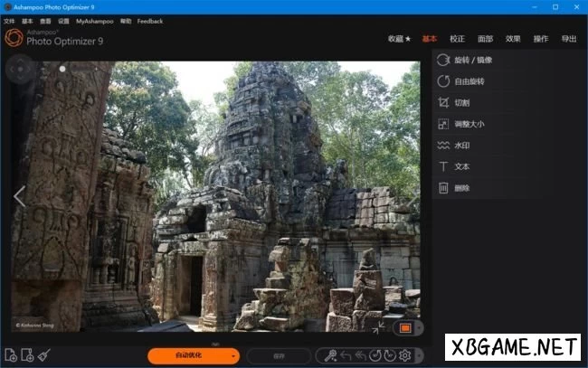Click the broom clear icon at bottom left

click(43, 355)
